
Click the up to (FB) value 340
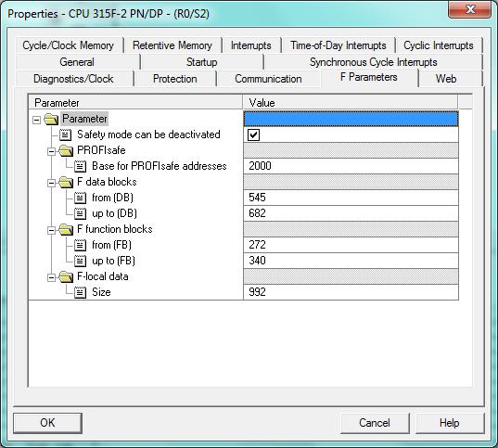[x=351, y=261]
